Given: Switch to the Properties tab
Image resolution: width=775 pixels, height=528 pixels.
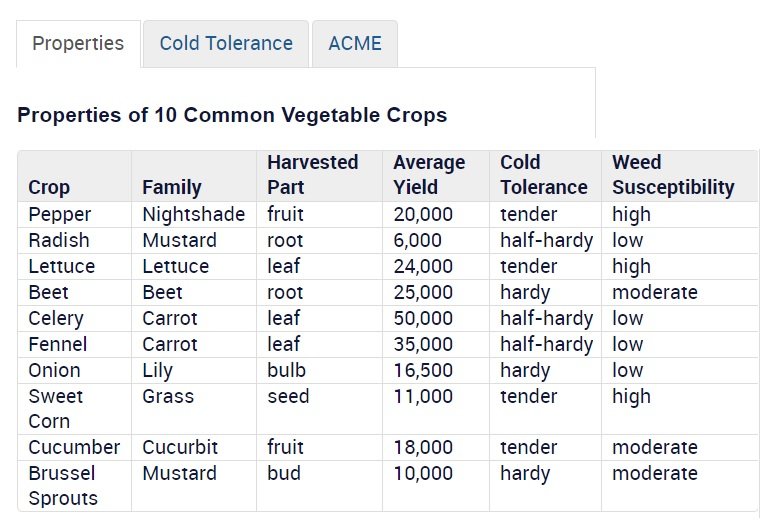Looking at the screenshot, I should (x=78, y=44).
